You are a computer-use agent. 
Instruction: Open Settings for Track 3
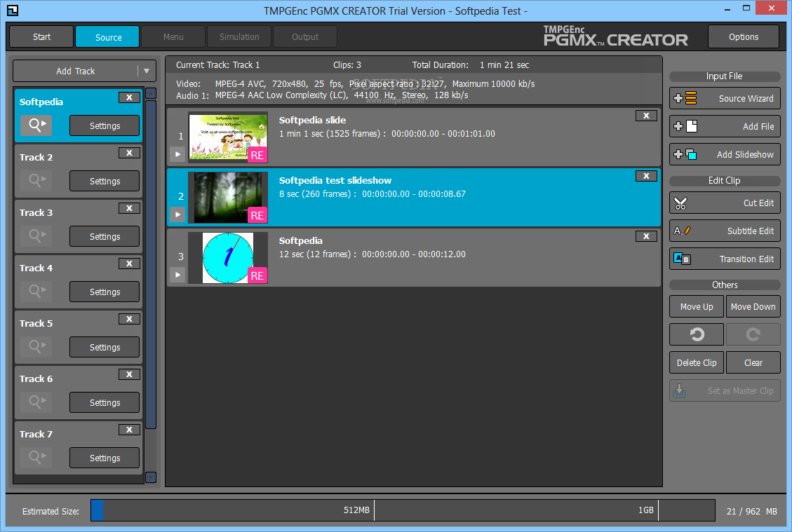(105, 236)
